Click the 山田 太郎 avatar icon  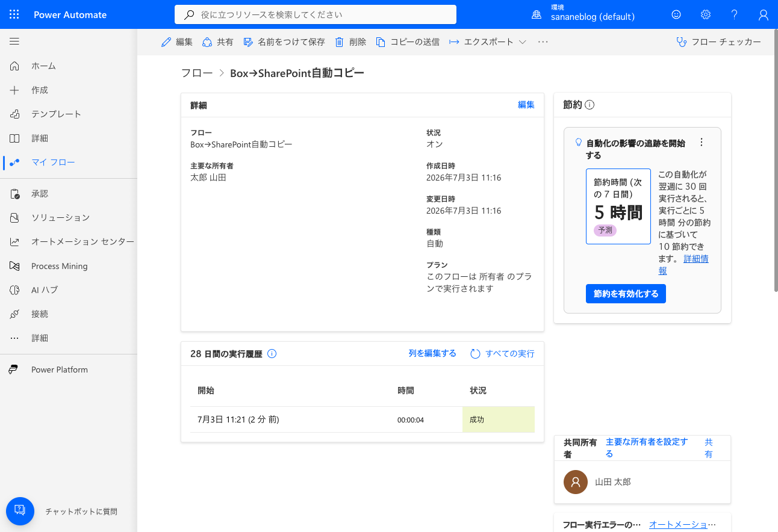click(x=576, y=482)
